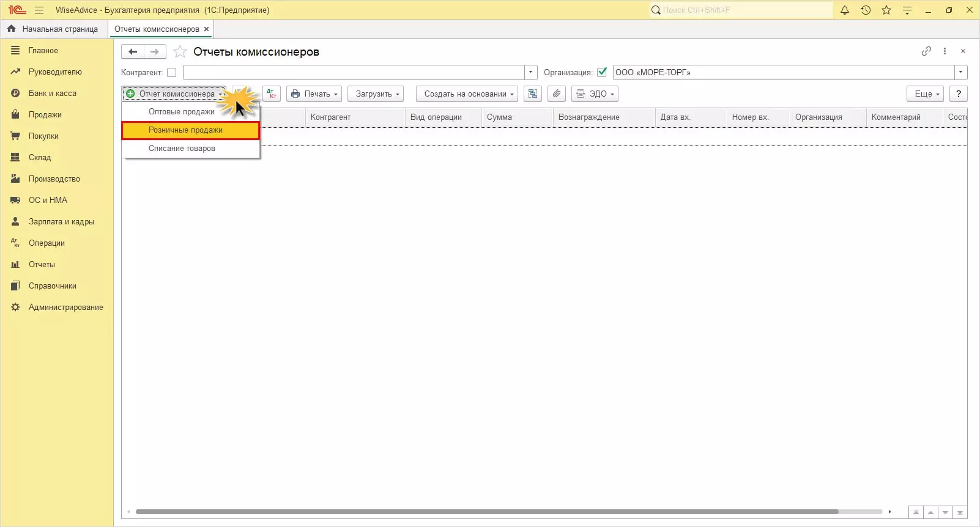Sort by Вознаграждение column header

[604, 117]
